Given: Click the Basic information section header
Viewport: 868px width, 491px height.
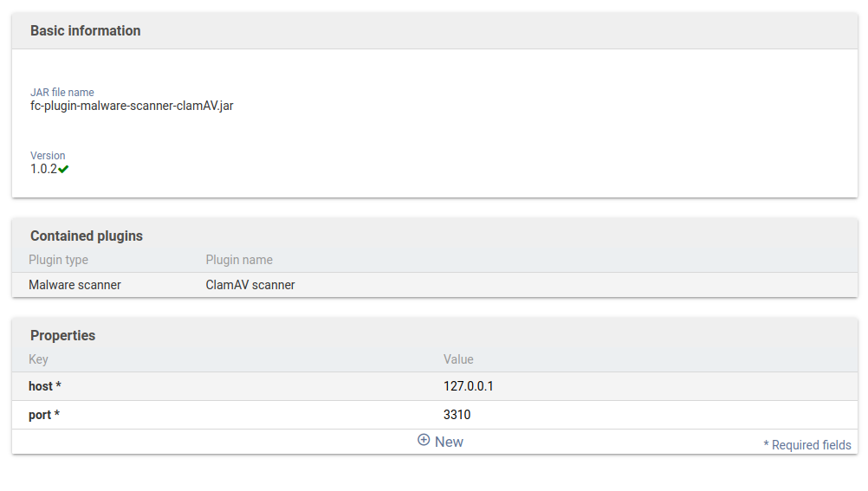Looking at the screenshot, I should (x=85, y=31).
